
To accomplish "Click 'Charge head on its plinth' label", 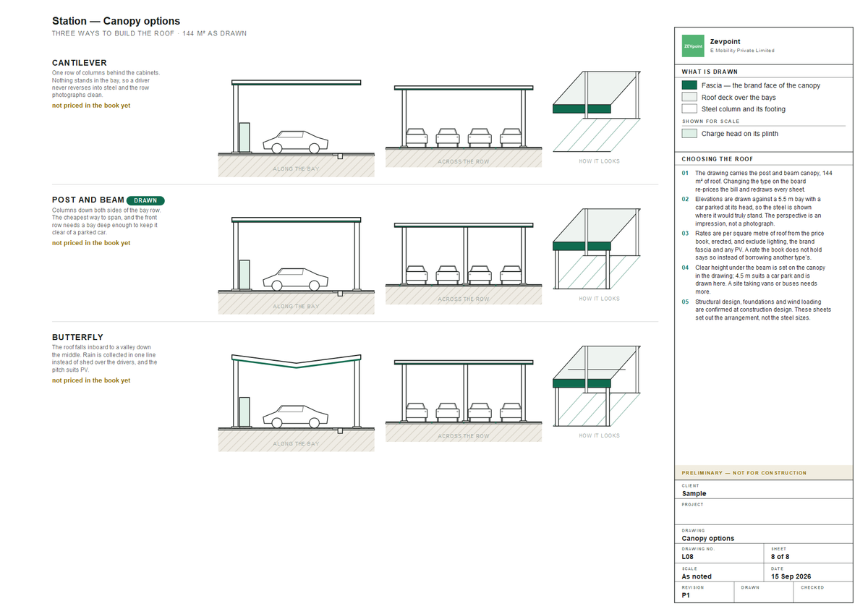I will click(x=740, y=134).
